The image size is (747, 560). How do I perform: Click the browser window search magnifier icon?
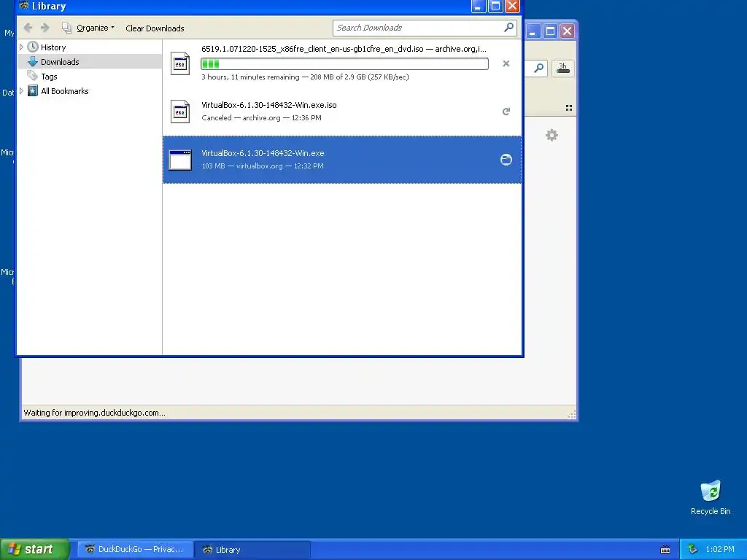click(x=538, y=68)
